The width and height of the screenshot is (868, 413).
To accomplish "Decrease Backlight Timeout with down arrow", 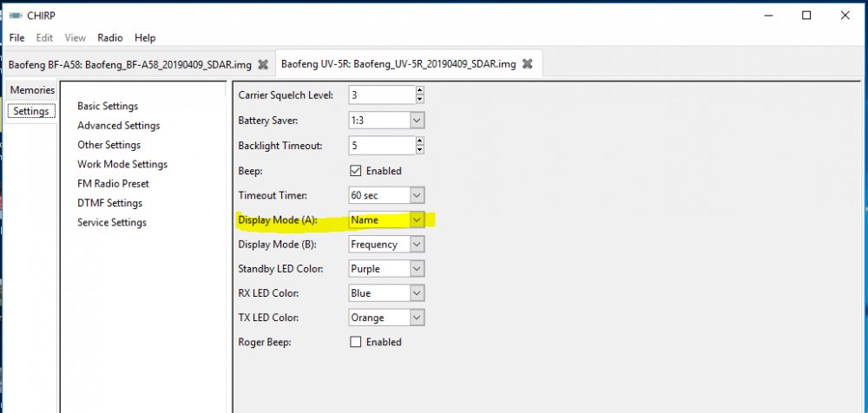I will point(419,149).
